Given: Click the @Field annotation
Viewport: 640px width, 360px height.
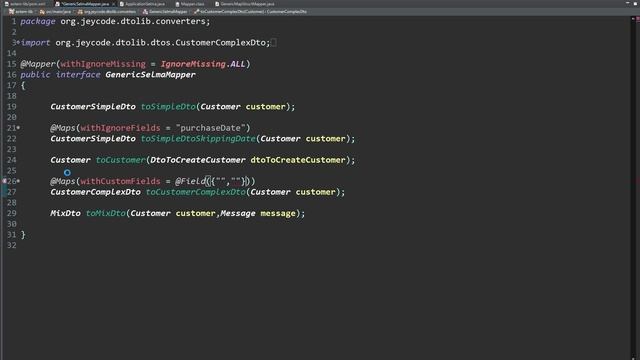Looking at the screenshot, I should [190, 181].
